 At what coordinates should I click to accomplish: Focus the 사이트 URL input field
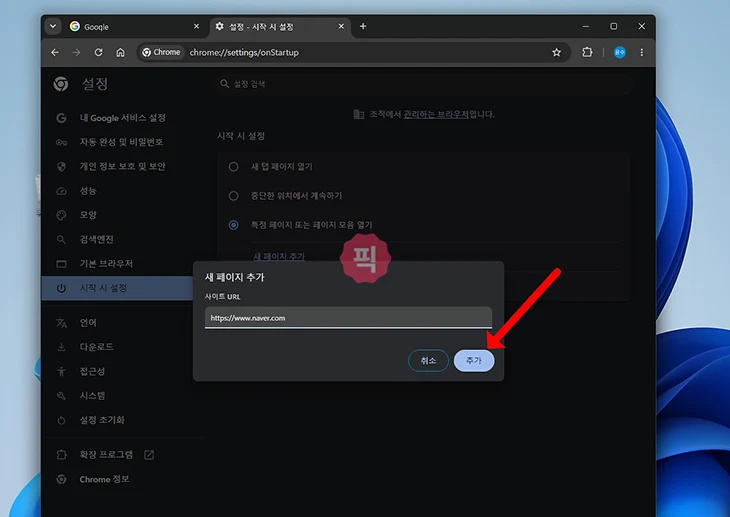(x=348, y=318)
